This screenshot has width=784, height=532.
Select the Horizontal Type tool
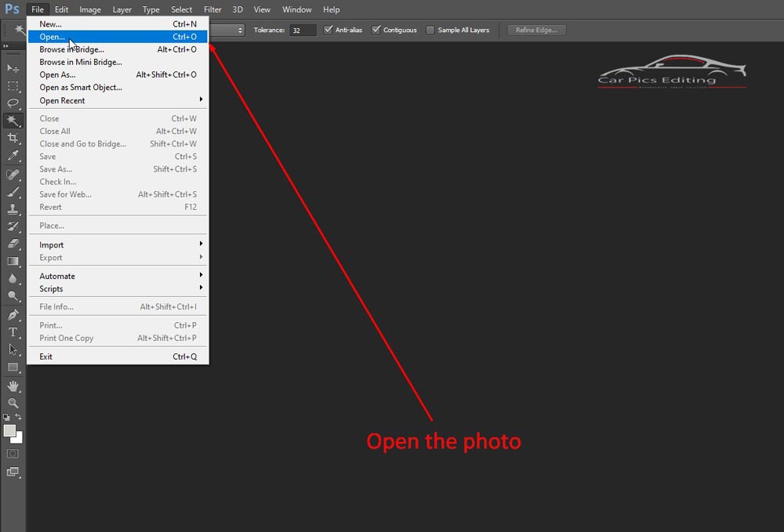[13, 332]
